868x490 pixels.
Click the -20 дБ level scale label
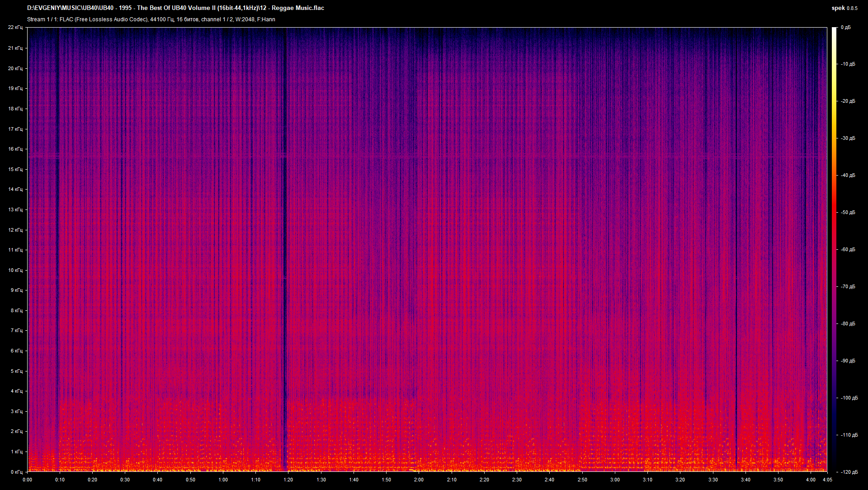pyautogui.click(x=848, y=101)
